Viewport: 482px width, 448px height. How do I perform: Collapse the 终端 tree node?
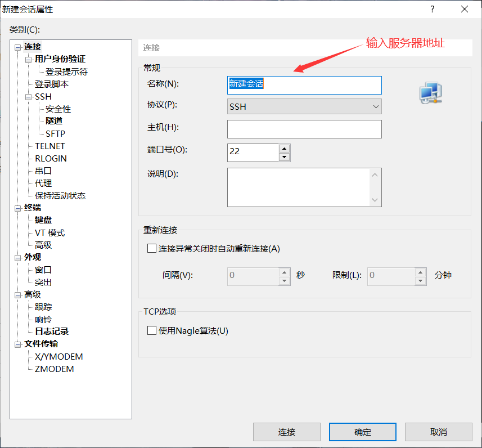17,208
